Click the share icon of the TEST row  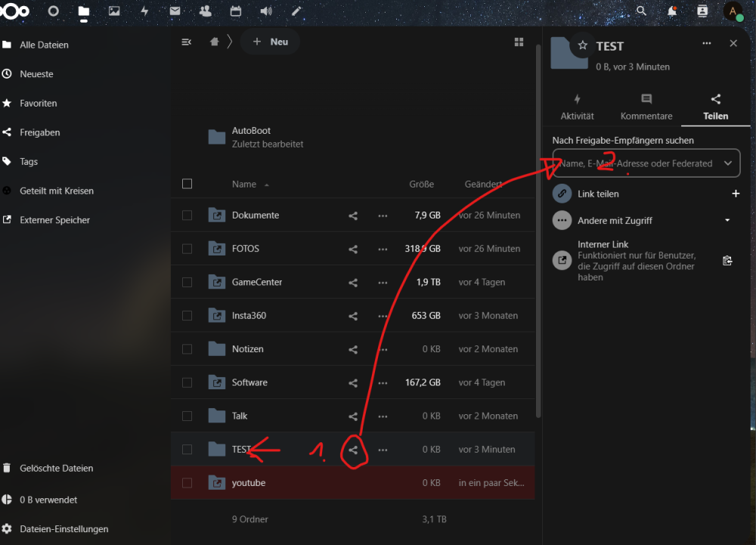(353, 450)
